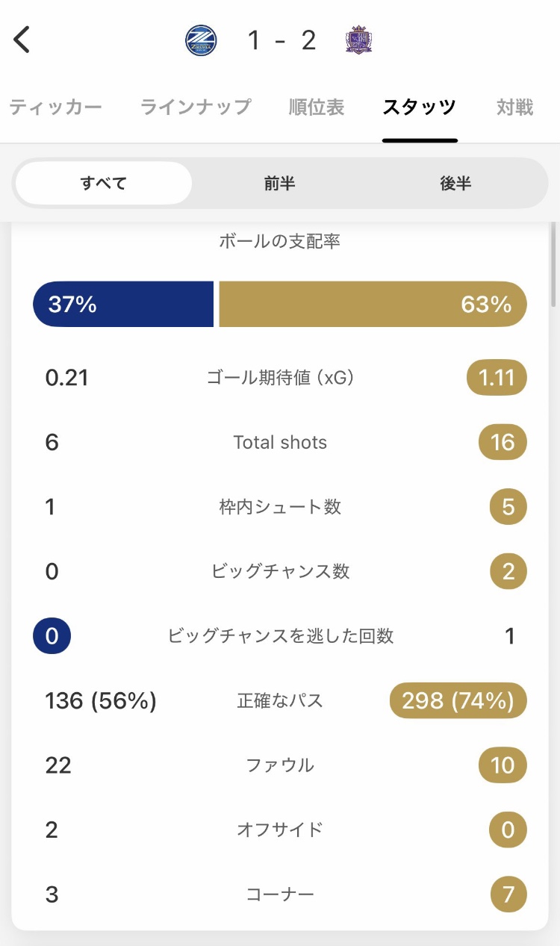Go to the 順位表 tab
Screen dimensions: 560x946
[x=317, y=108]
